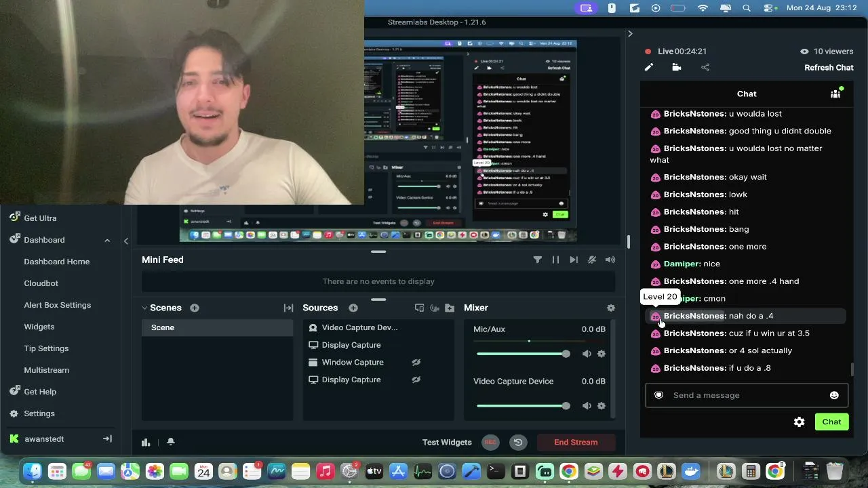This screenshot has height=488, width=868.
Task: Open the Trash in the Dock
Action: tap(835, 471)
